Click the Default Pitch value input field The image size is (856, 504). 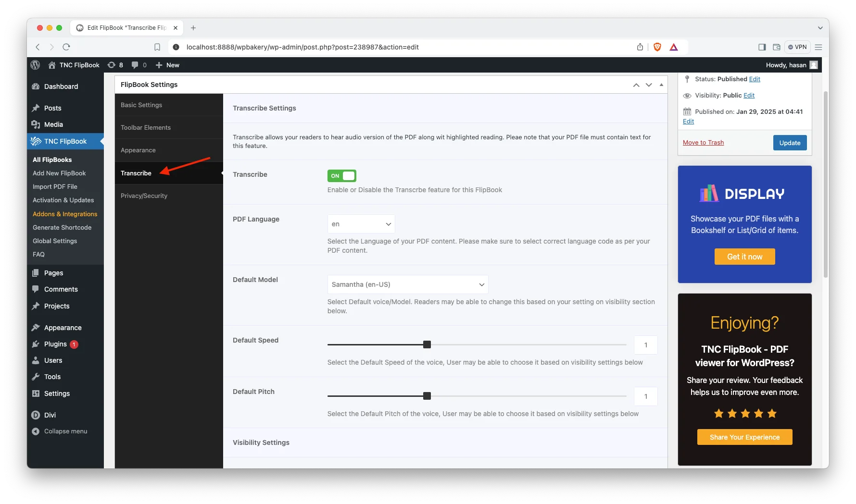pos(645,396)
